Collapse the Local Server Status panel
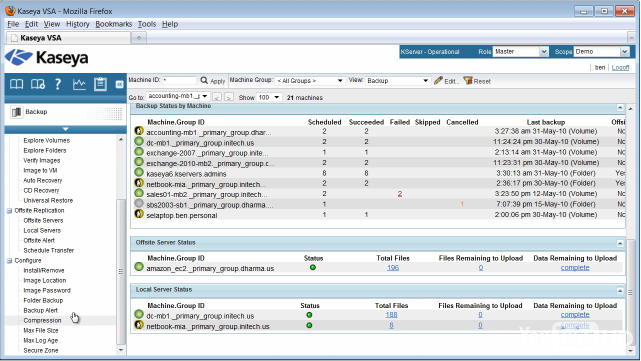Image resolution: width=641 pixels, height=361 pixels. coord(620,291)
